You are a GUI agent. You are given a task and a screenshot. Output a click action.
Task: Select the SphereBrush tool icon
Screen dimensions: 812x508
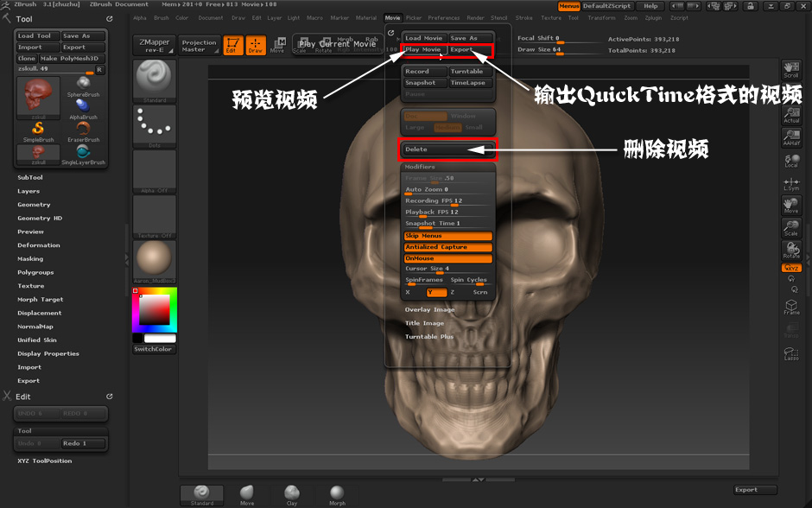tap(83, 86)
